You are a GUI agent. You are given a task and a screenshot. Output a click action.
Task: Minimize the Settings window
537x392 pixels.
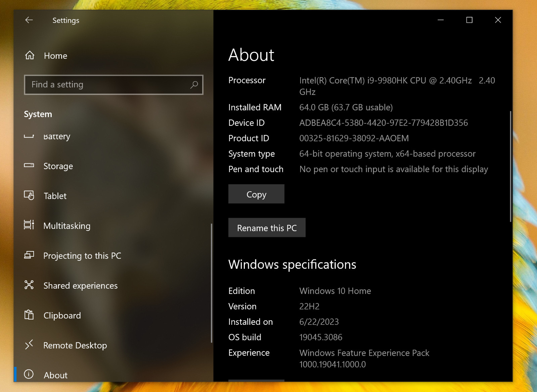pos(441,20)
